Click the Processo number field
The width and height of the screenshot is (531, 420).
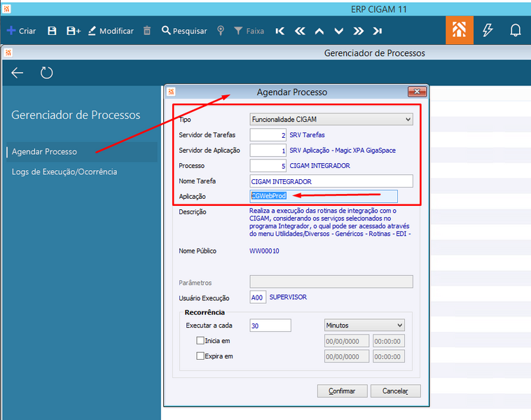click(268, 166)
